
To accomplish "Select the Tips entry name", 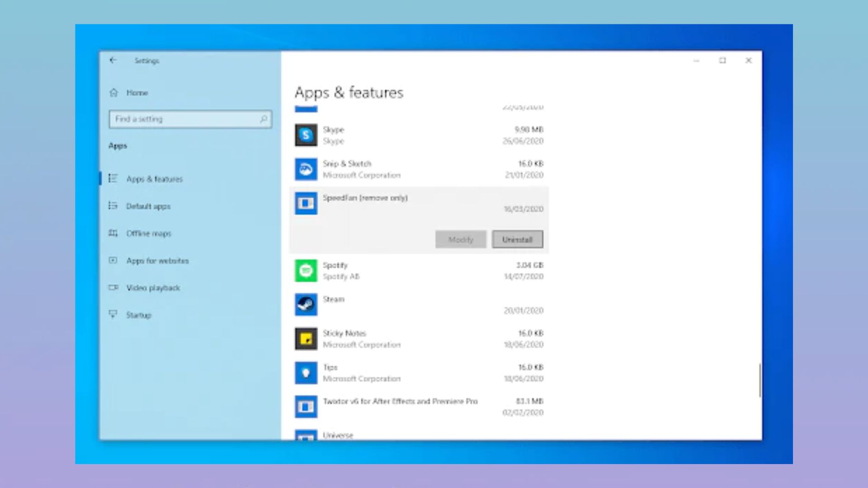I will (330, 367).
